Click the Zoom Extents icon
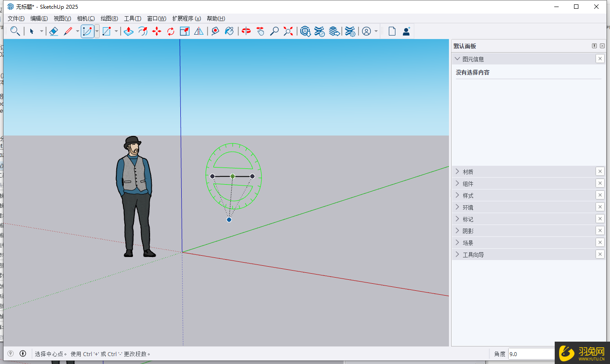 tap(288, 31)
